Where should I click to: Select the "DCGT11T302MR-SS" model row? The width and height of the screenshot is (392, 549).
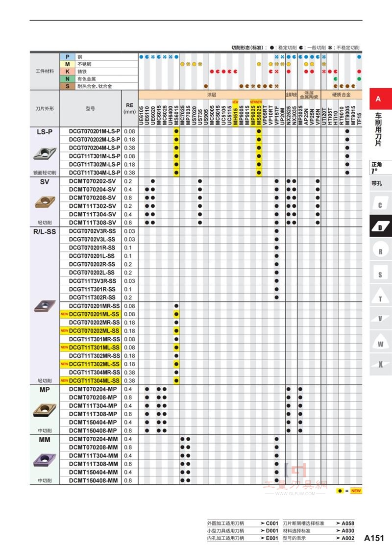[x=95, y=356]
